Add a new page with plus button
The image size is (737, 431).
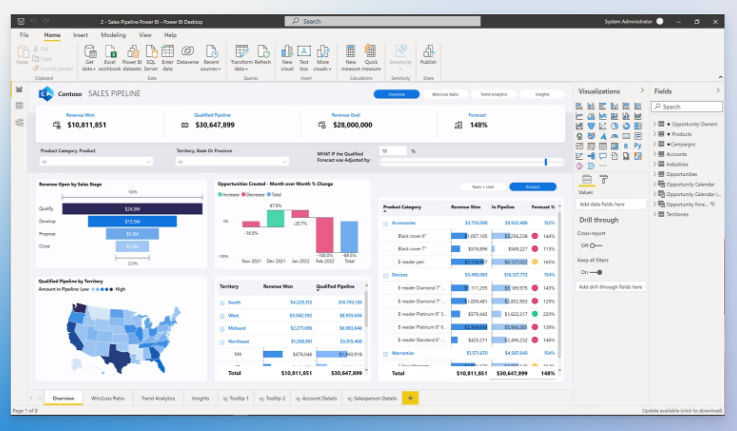(x=410, y=398)
